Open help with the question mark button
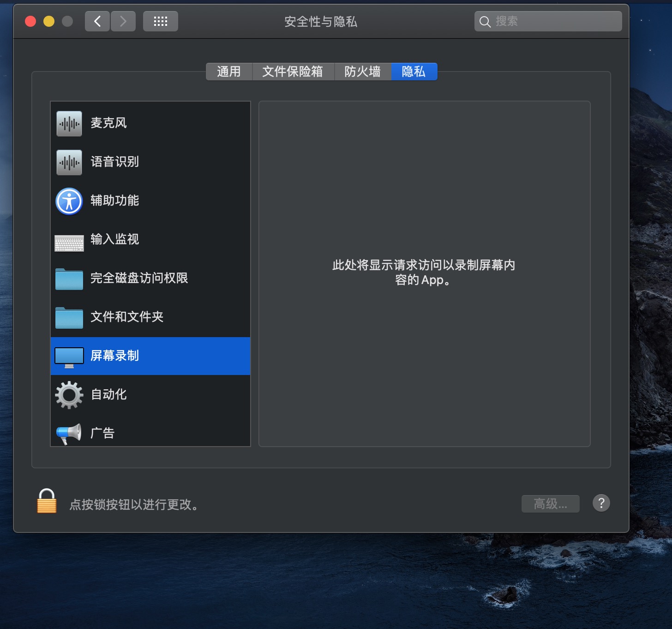The width and height of the screenshot is (672, 629). (x=601, y=503)
